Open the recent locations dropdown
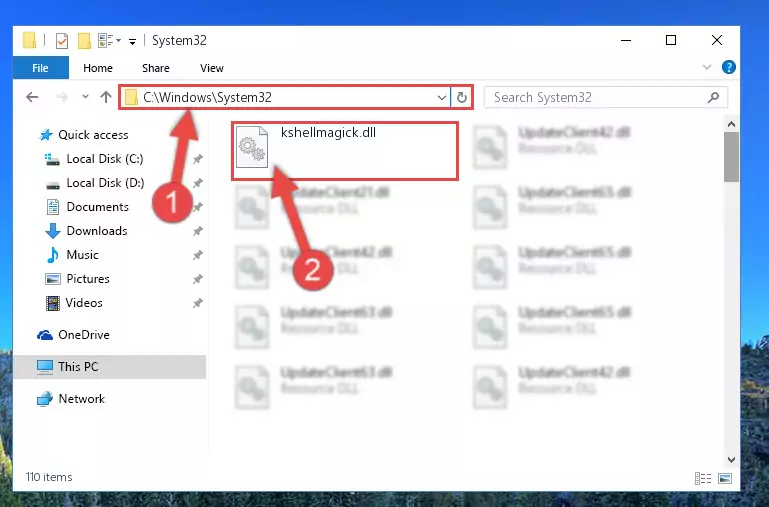Image resolution: width=769 pixels, height=507 pixels. click(85, 97)
